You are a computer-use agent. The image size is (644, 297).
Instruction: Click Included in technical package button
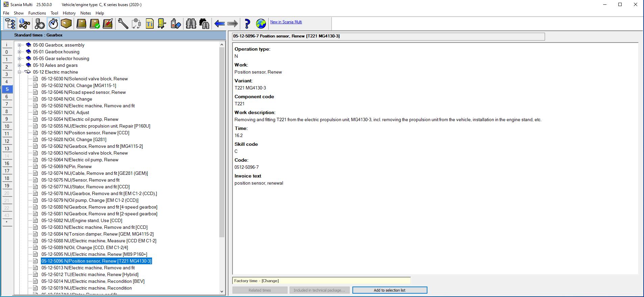319,290
